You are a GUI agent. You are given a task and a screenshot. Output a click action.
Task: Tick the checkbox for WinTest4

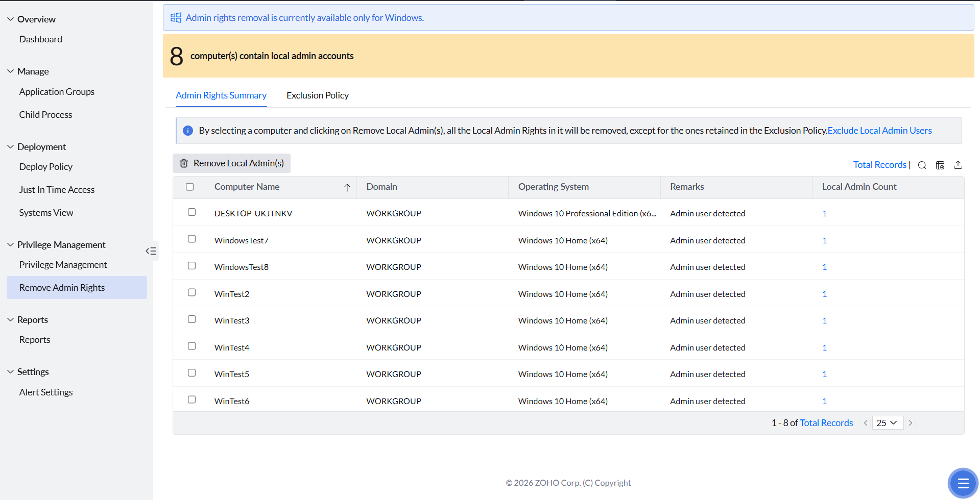coord(192,346)
